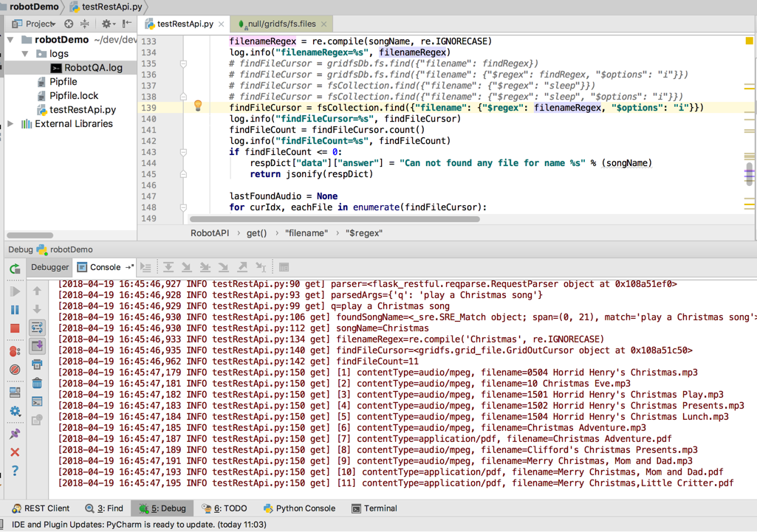This screenshot has width=757, height=532.
Task: Click the yellow lightbulb intention icon
Action: coord(198,106)
